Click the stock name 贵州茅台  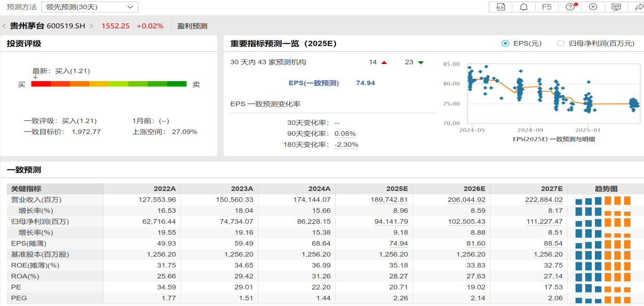tap(27, 26)
